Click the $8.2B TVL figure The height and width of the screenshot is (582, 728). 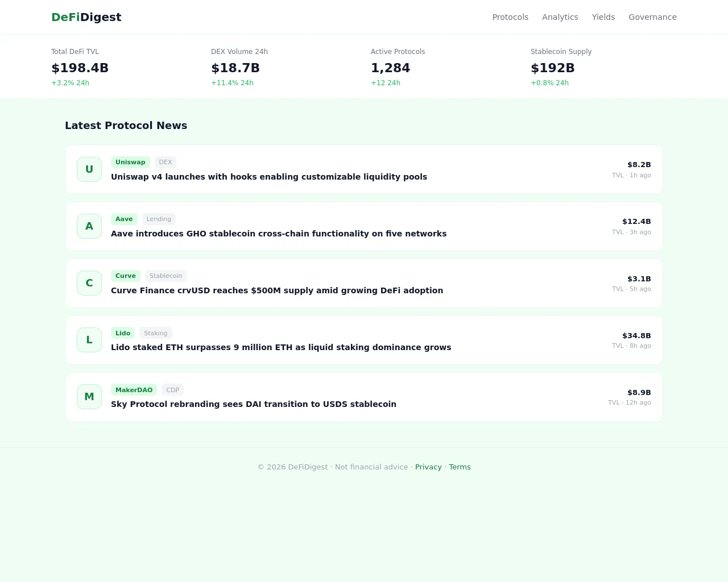click(639, 165)
